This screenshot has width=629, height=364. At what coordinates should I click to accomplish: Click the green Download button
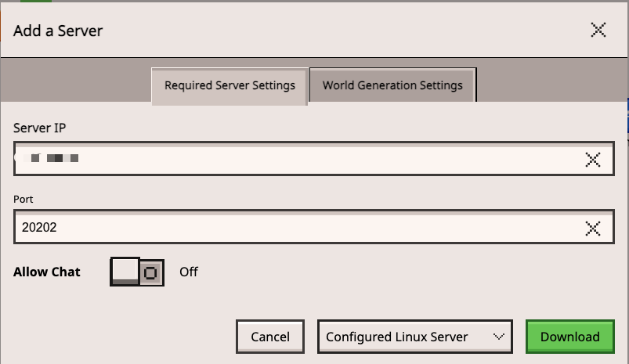click(x=569, y=337)
